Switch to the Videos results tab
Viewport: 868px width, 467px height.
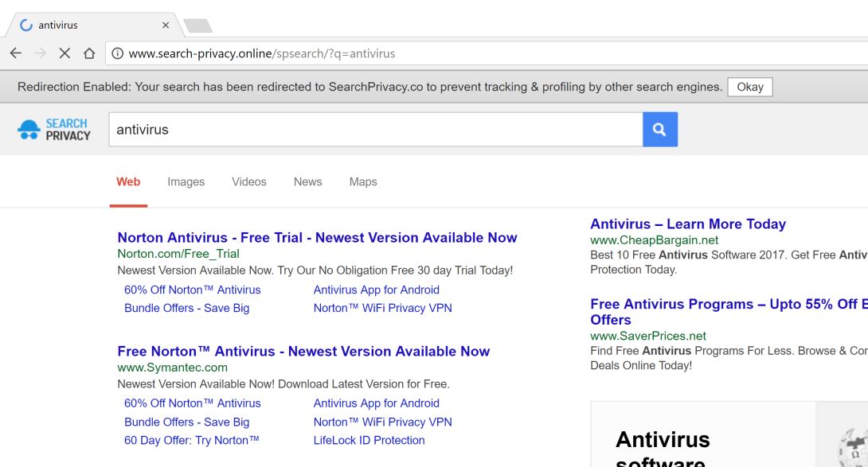point(249,181)
